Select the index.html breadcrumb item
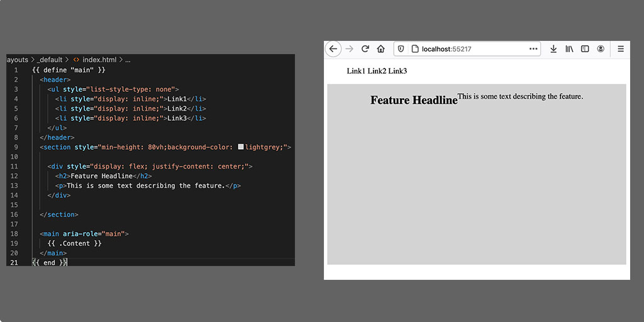Viewport: 644px width, 322px height. tap(99, 60)
